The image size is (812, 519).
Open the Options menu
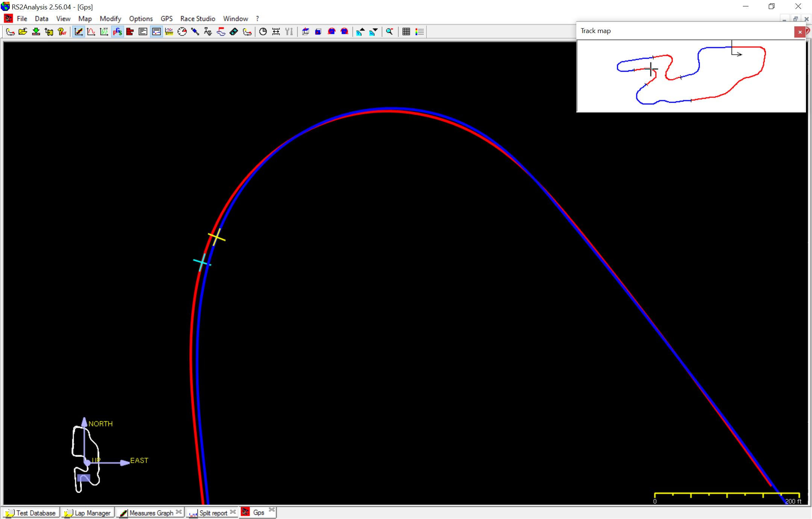[141, 18]
